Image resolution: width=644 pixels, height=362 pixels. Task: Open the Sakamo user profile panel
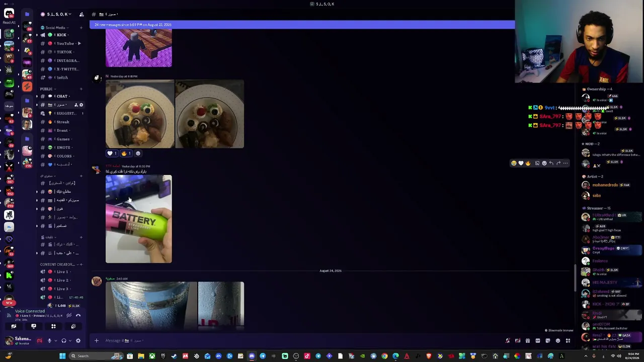(19, 341)
